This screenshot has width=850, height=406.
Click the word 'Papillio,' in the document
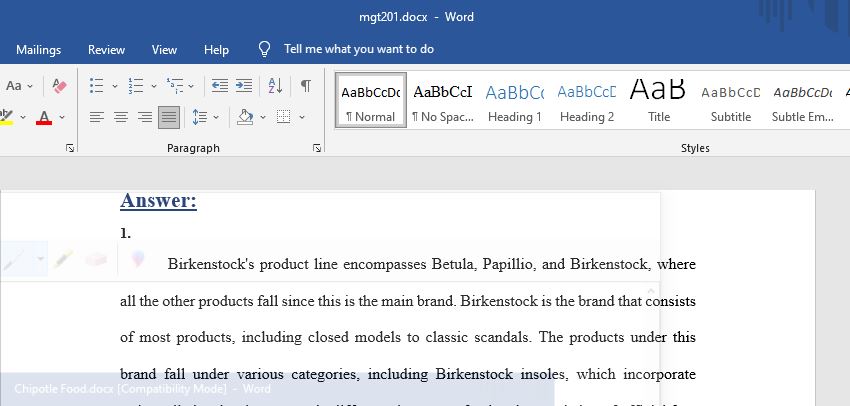(x=508, y=264)
